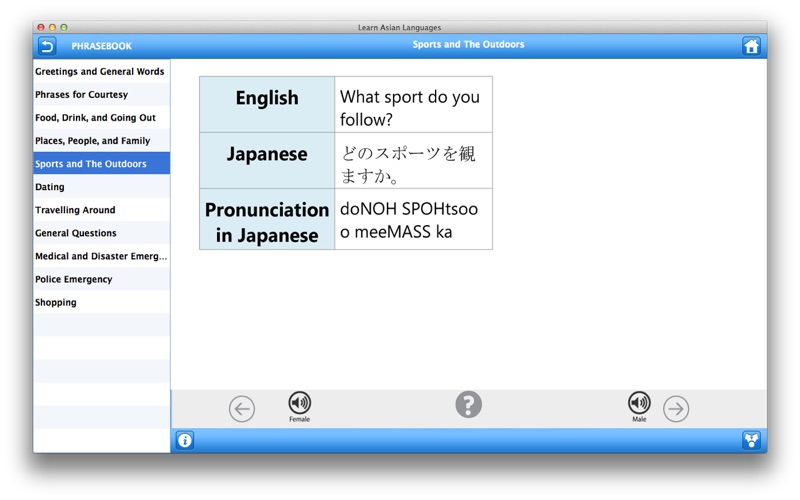Open Places, People, and Family category
Screen dimensions: 800x500
102,141
